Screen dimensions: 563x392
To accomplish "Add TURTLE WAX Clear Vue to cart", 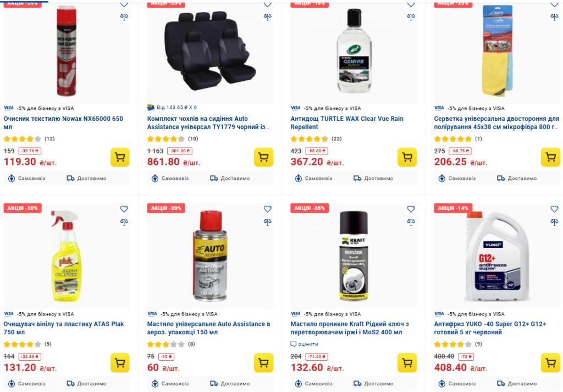I will tap(407, 157).
